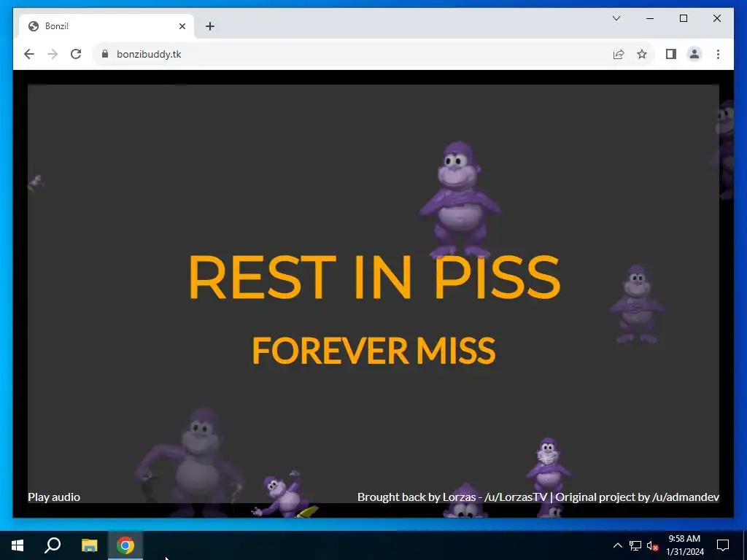Click the REST IN PISS heading
The image size is (747, 560).
coord(374,277)
